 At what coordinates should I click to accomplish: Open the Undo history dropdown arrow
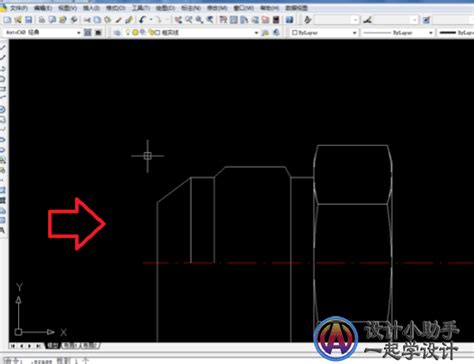pos(151,20)
